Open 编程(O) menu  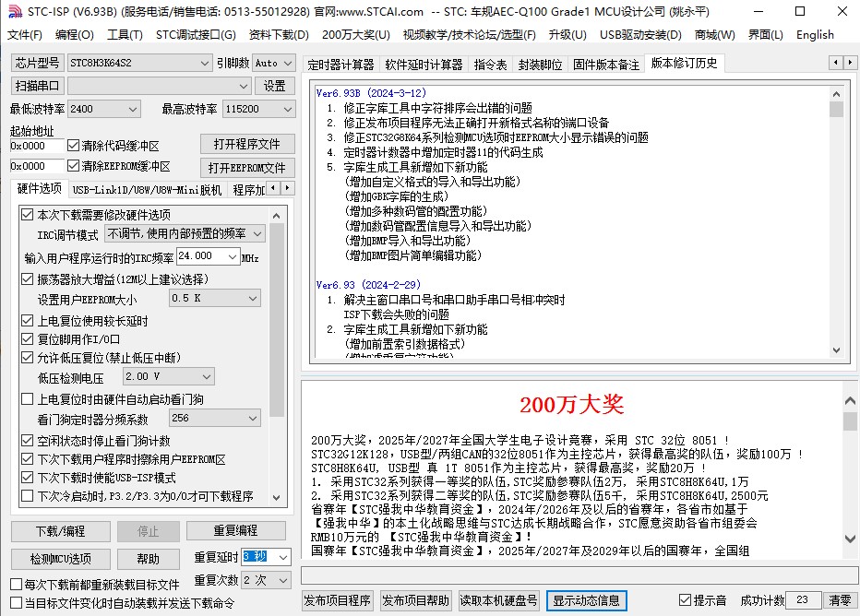tap(75, 35)
